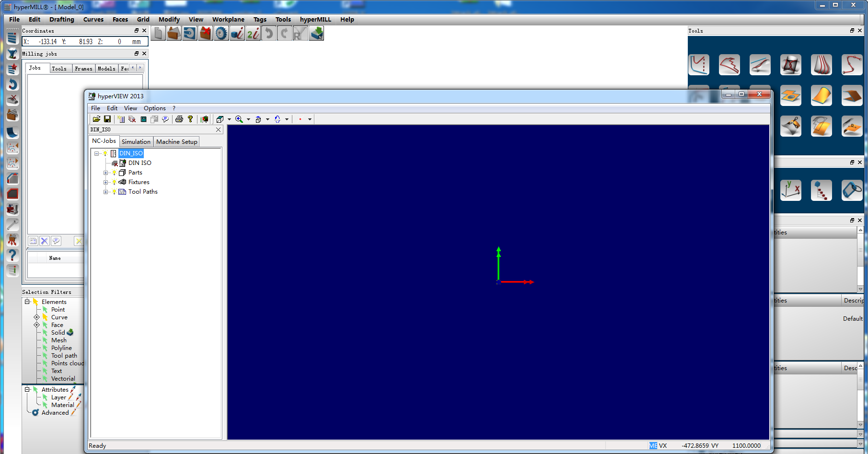Click the new list icon with yellow star
This screenshot has width=868, height=454.
(121, 119)
